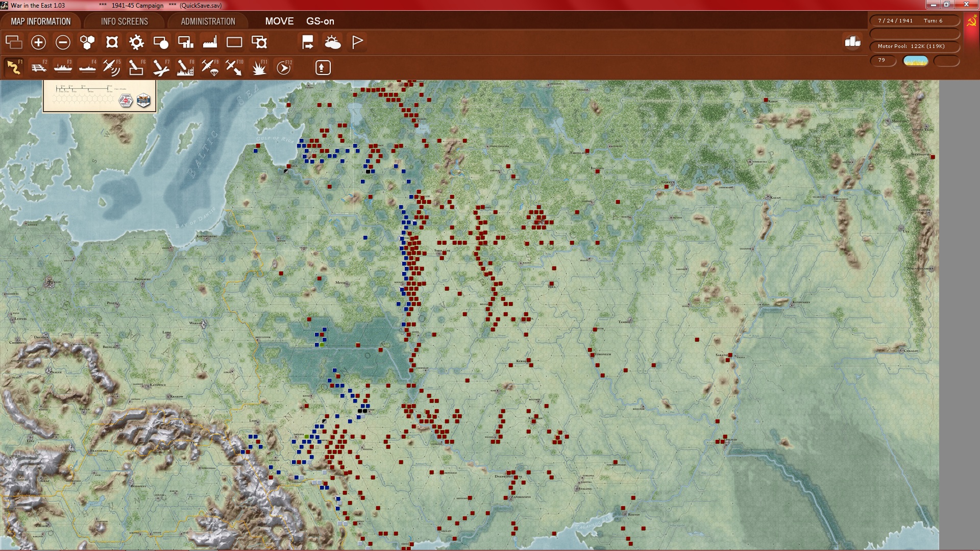Select the F3 naval transport mode

tap(63, 67)
